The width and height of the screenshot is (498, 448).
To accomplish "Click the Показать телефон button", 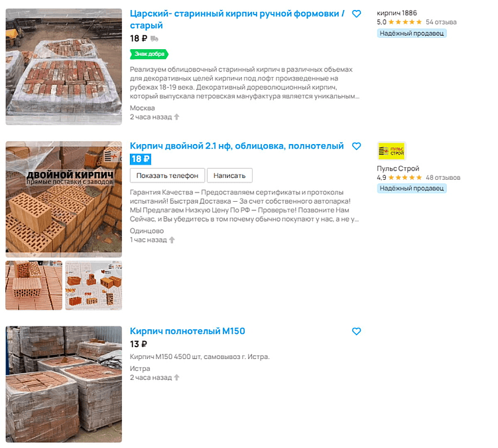I will pos(167,175).
